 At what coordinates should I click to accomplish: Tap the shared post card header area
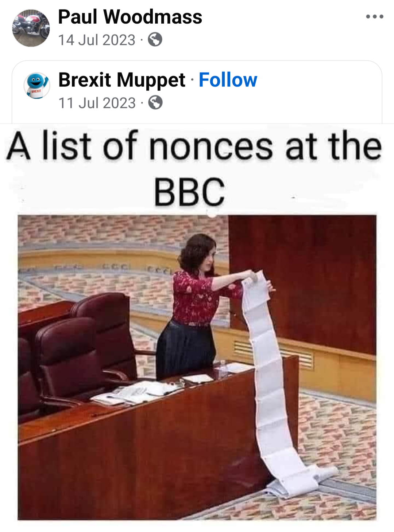[197, 92]
